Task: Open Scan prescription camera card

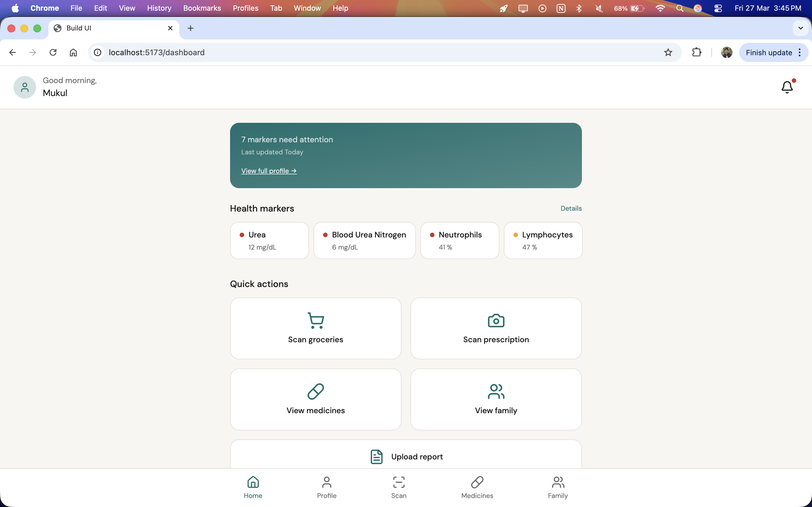Action: pos(496,328)
